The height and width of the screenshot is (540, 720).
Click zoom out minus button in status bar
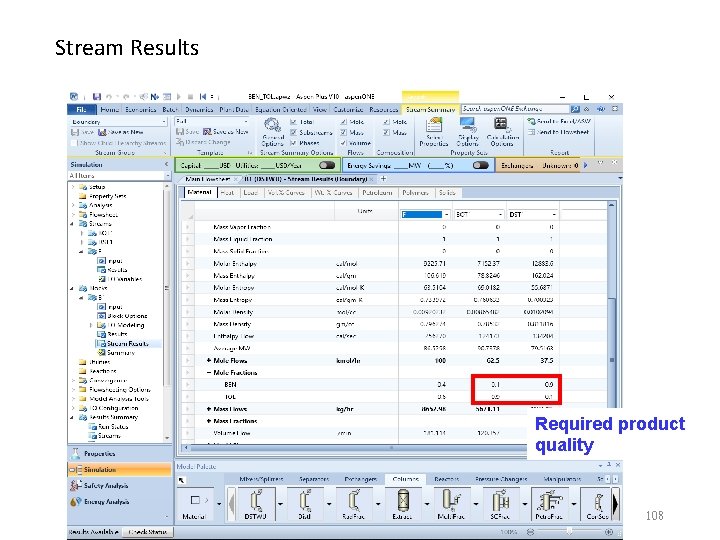coord(530,532)
